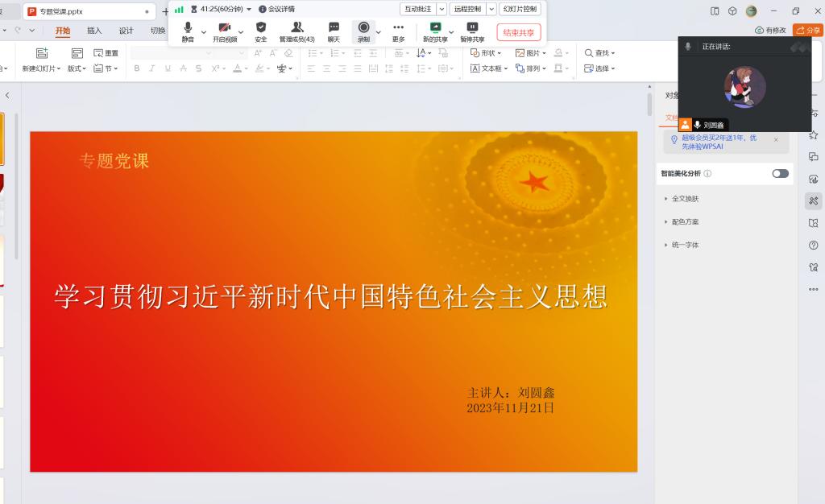Click the 结束共享 button
The width and height of the screenshot is (825, 504).
(x=518, y=32)
